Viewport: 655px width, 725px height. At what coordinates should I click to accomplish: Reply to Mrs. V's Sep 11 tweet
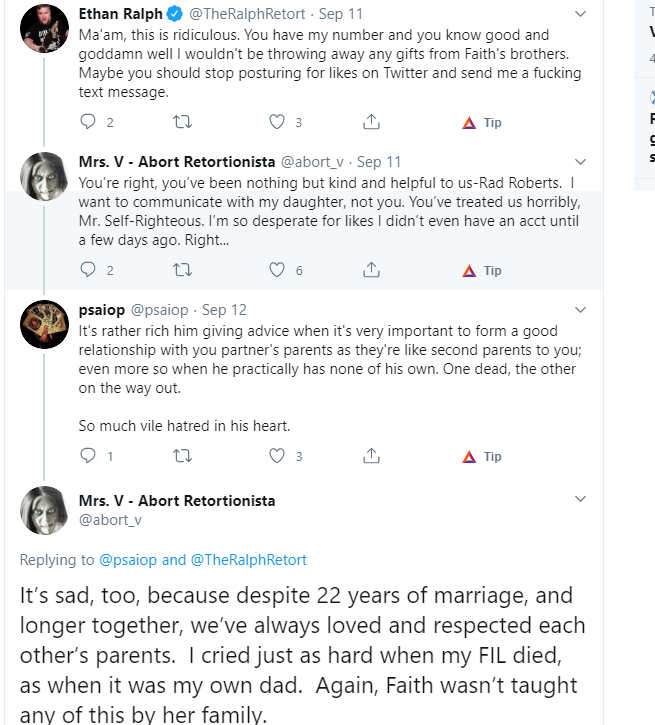coord(88,270)
